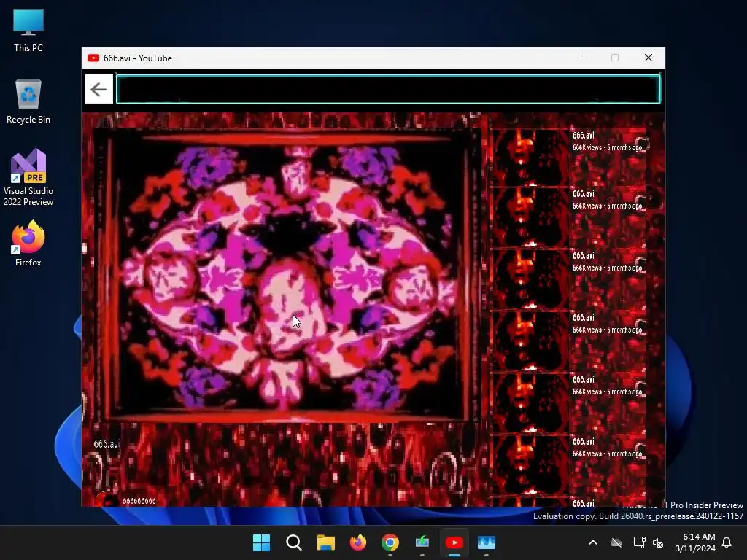The height and width of the screenshot is (560, 747).
Task: Open This PC desktop icon
Action: coord(28,30)
